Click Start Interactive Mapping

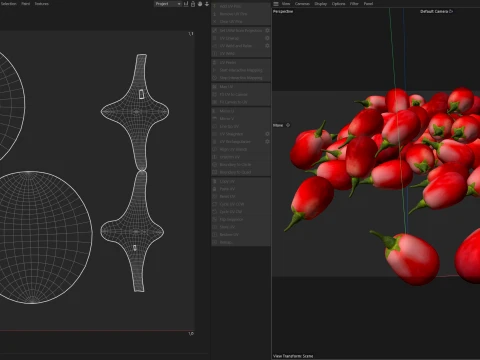click(241, 70)
